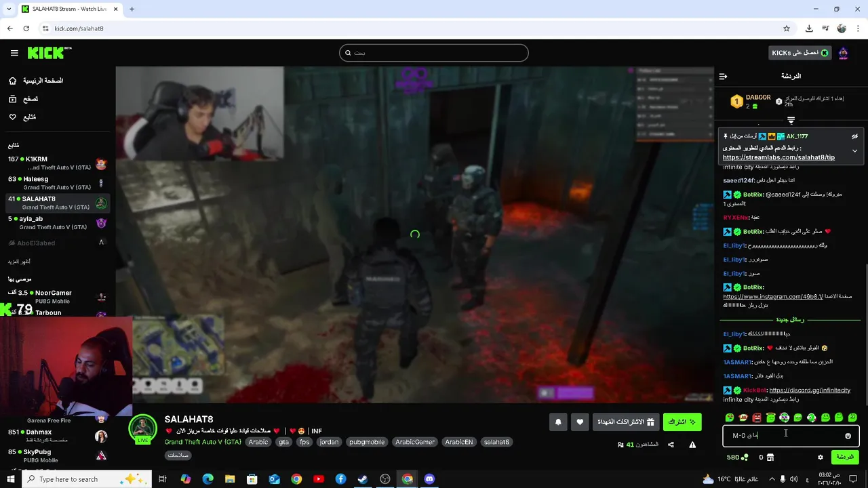Report the stream warning icon
The image size is (868, 488).
[692, 445]
